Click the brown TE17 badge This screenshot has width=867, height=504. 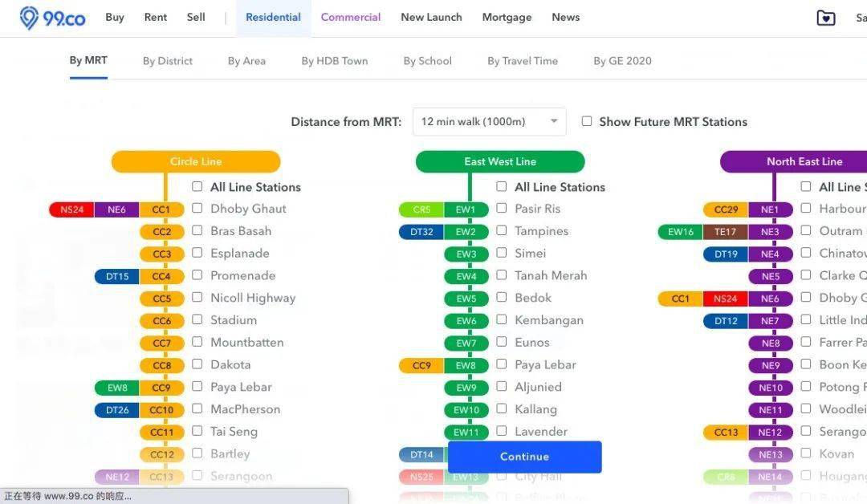726,232
